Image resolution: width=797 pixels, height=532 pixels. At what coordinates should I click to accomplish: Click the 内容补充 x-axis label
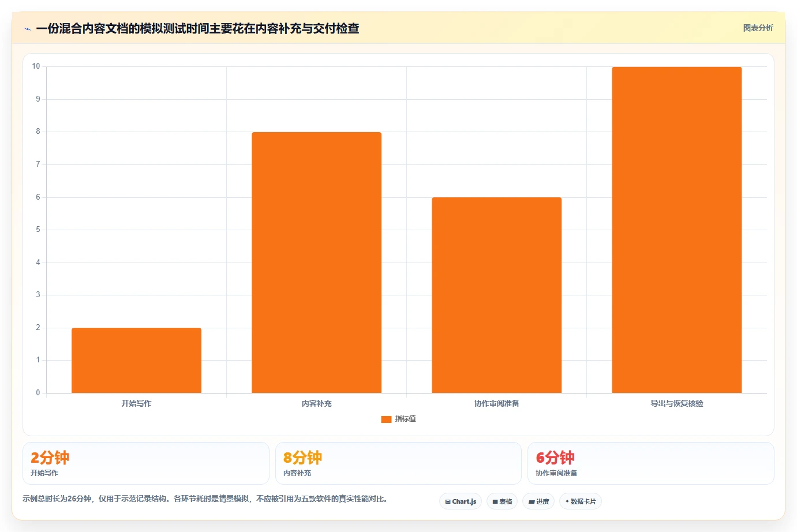[316, 403]
